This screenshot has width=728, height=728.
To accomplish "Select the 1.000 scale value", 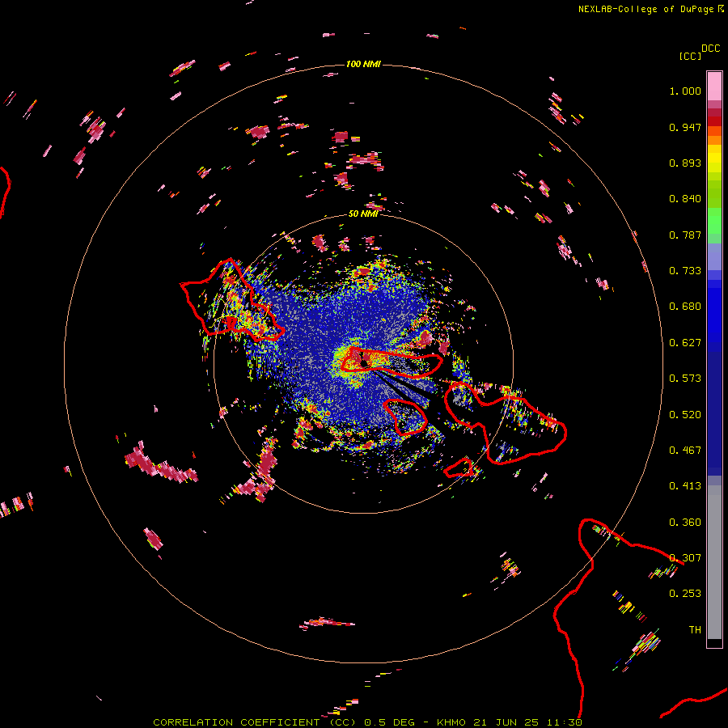I will 685,91.
